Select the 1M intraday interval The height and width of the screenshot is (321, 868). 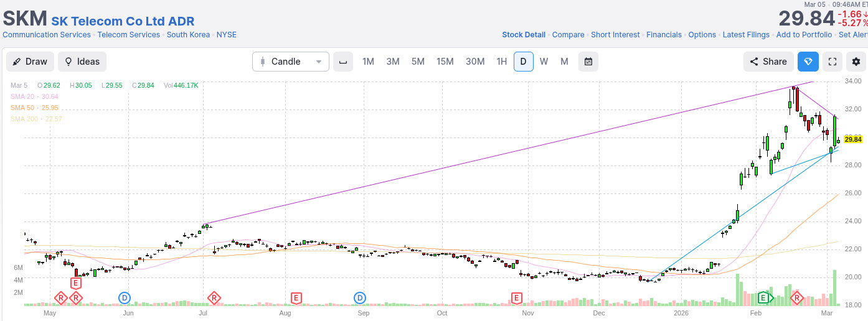pyautogui.click(x=368, y=62)
